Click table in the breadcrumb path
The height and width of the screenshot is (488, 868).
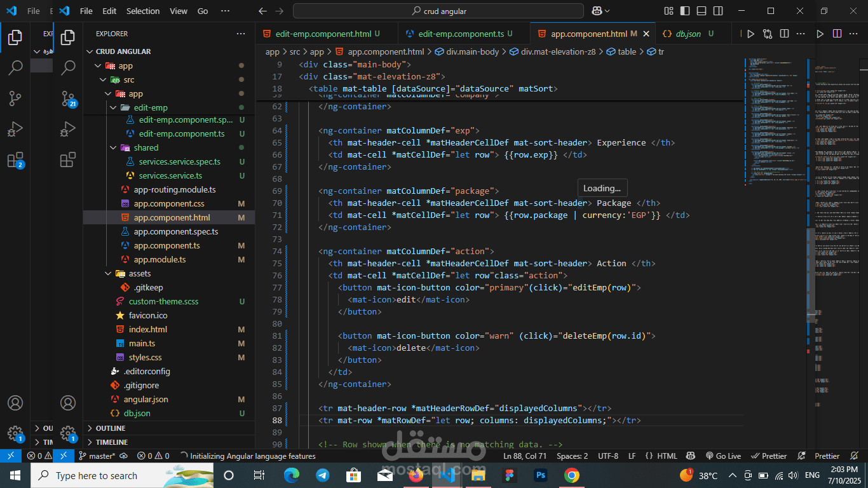pos(627,51)
